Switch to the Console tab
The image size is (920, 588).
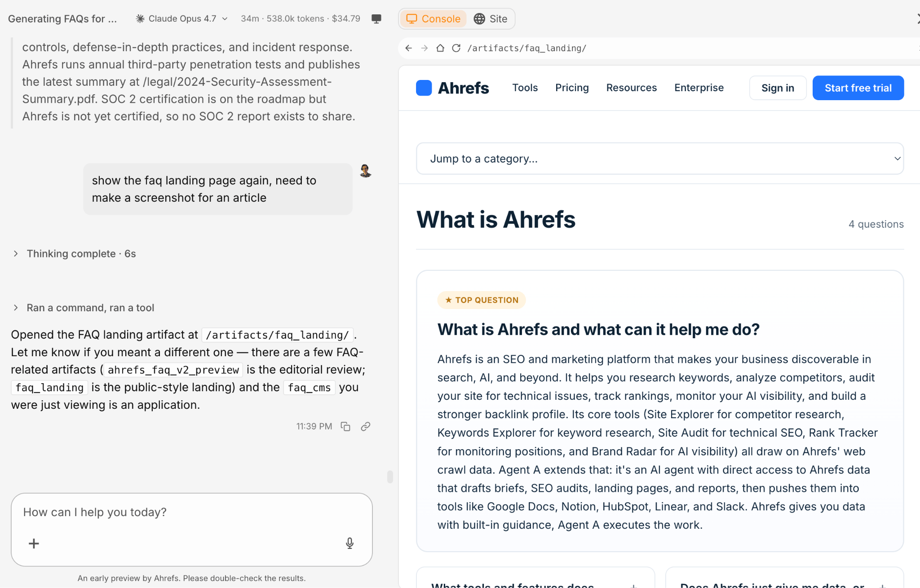(x=433, y=18)
